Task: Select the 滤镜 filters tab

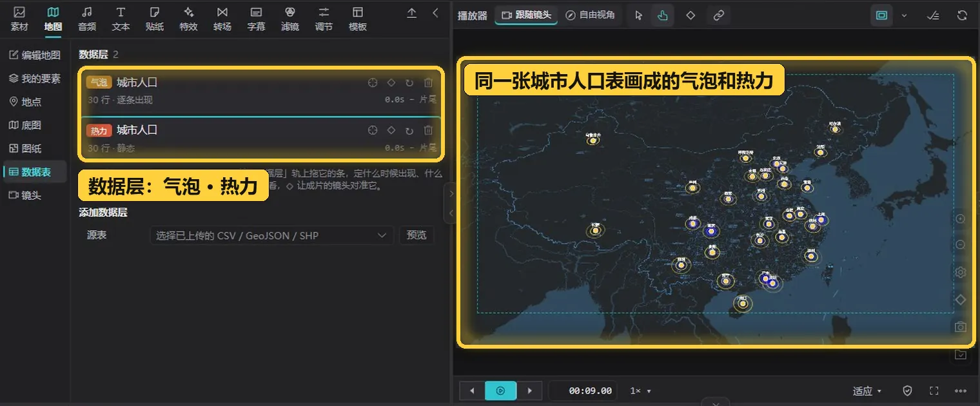Action: coord(290,19)
